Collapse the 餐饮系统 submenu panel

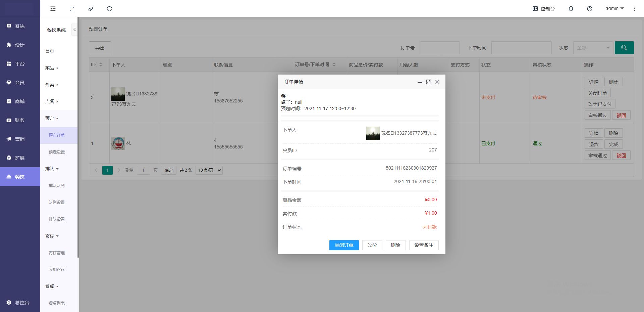coord(74,30)
